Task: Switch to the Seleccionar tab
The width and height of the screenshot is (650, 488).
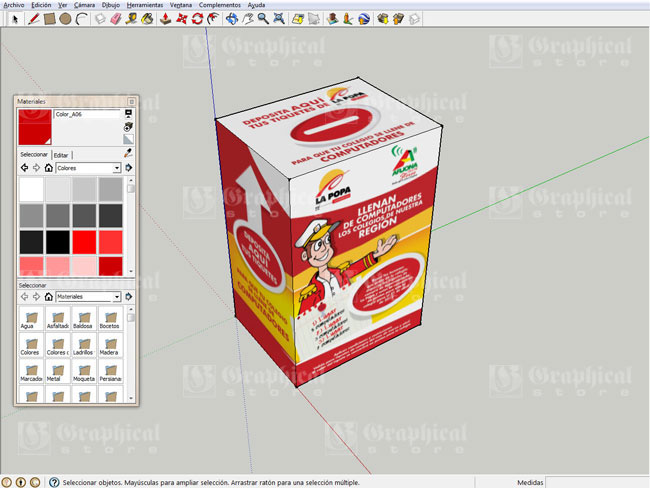Action: (x=34, y=154)
